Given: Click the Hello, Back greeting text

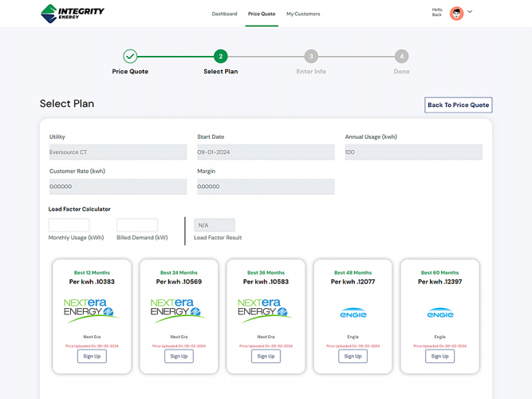Looking at the screenshot, I should [x=437, y=12].
